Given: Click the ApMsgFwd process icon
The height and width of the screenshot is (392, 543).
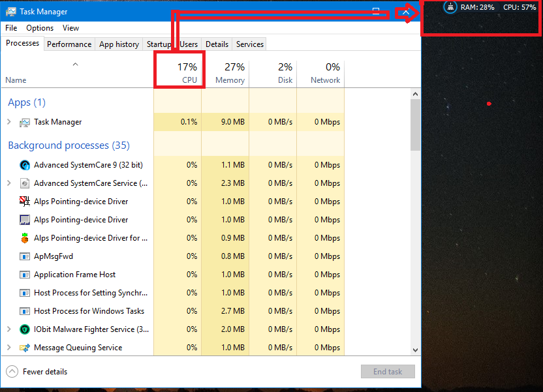Looking at the screenshot, I should pos(25,256).
